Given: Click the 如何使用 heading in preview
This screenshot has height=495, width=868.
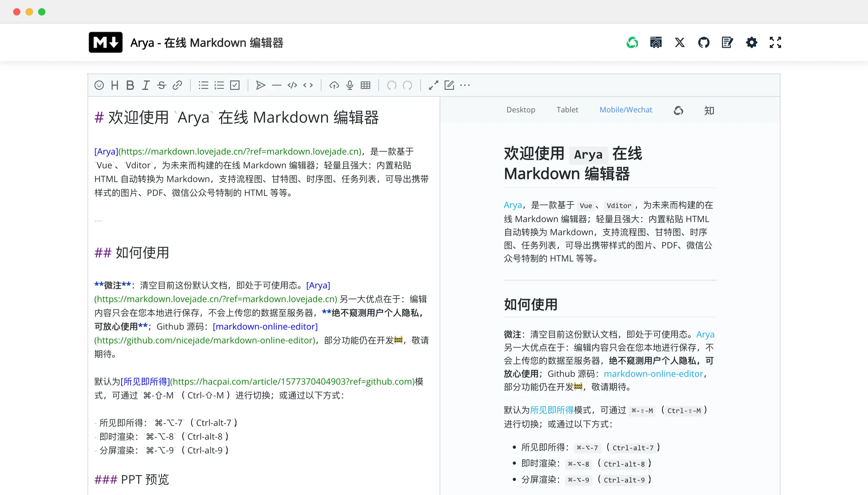Looking at the screenshot, I should click(530, 304).
